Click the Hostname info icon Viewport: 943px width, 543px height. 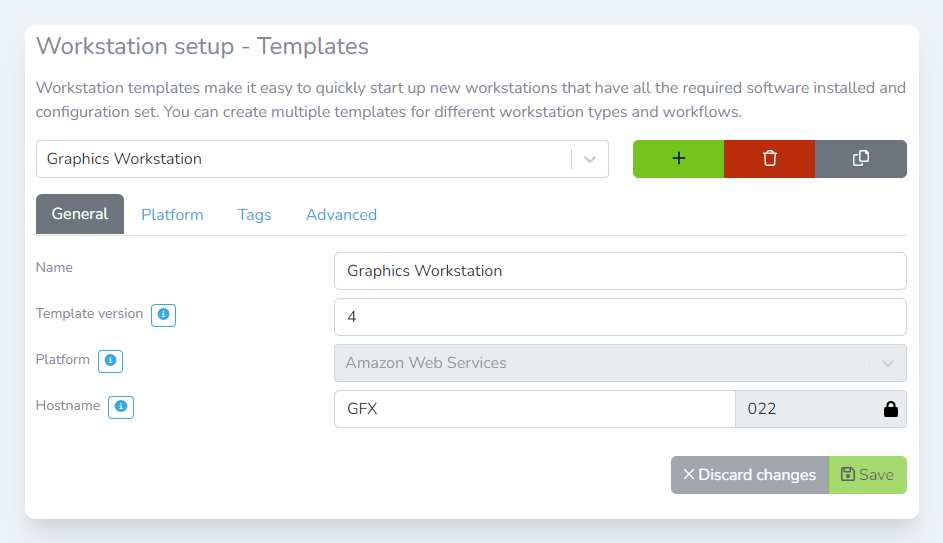(x=121, y=407)
